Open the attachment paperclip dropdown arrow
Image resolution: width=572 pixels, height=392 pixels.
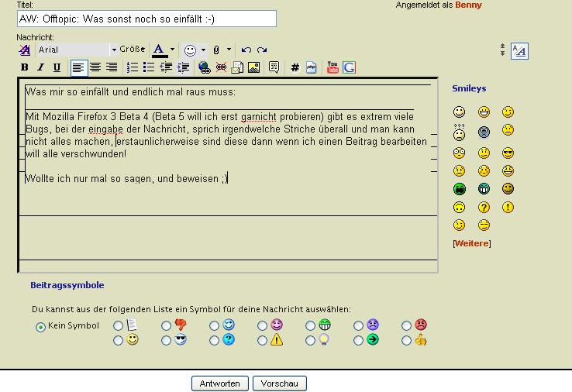(x=229, y=50)
